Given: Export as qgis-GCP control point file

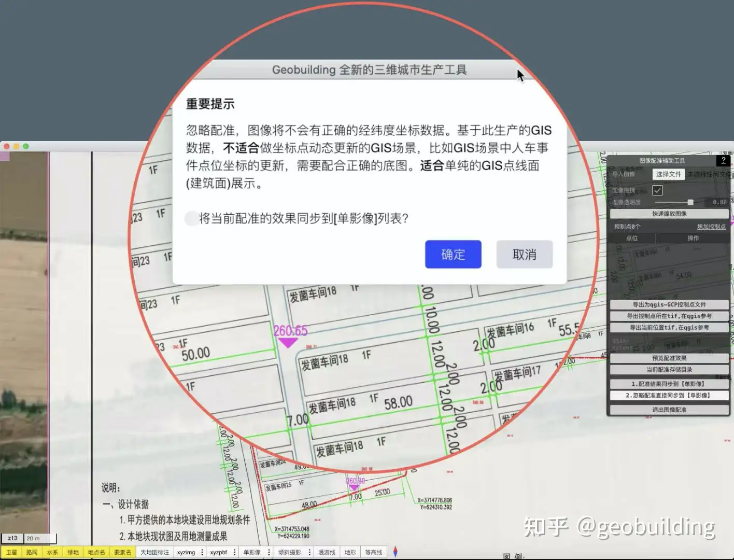Looking at the screenshot, I should tap(669, 304).
